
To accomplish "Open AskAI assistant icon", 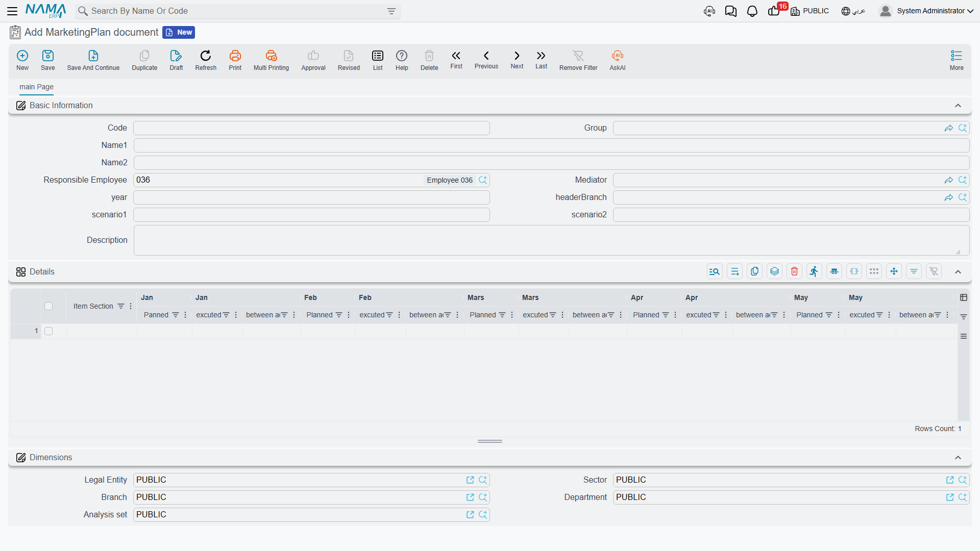I will [x=618, y=56].
